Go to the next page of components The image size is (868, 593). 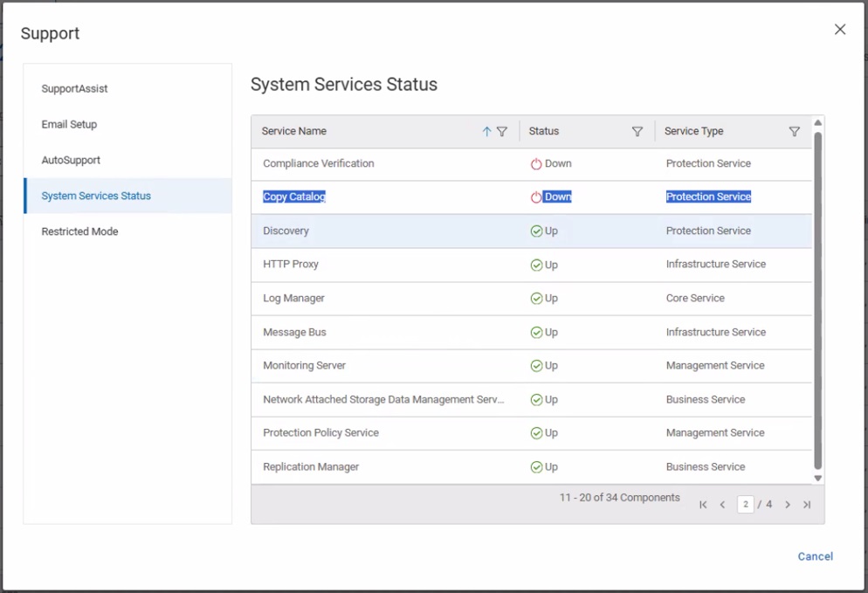[788, 504]
